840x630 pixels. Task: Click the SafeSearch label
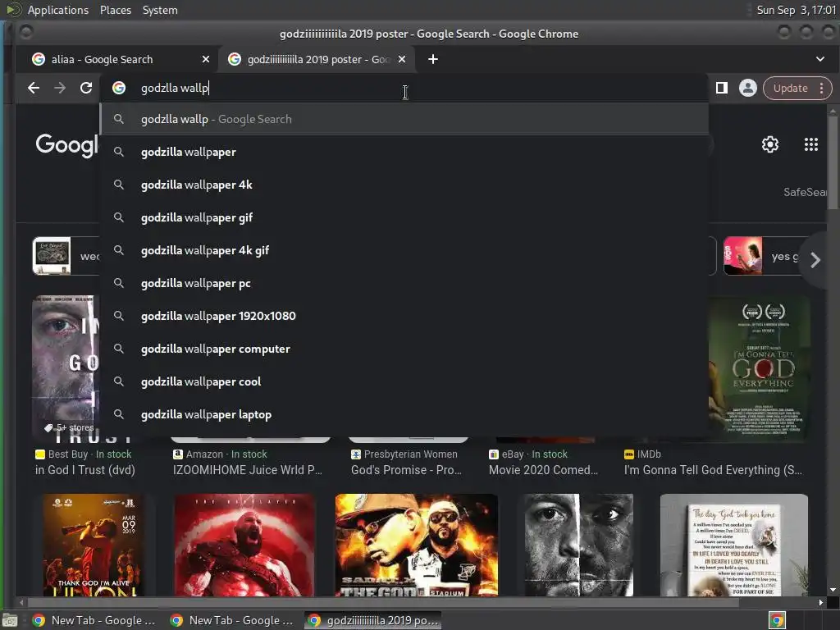pos(805,192)
